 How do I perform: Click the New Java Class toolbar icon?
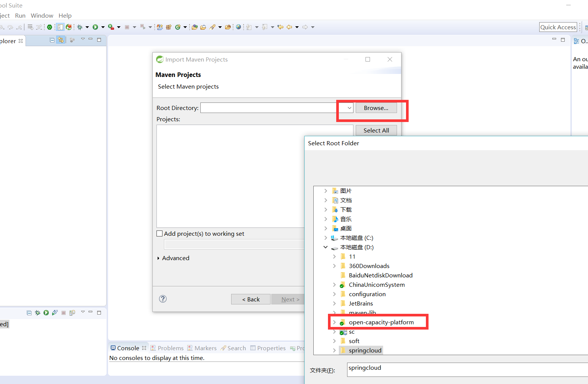178,27
